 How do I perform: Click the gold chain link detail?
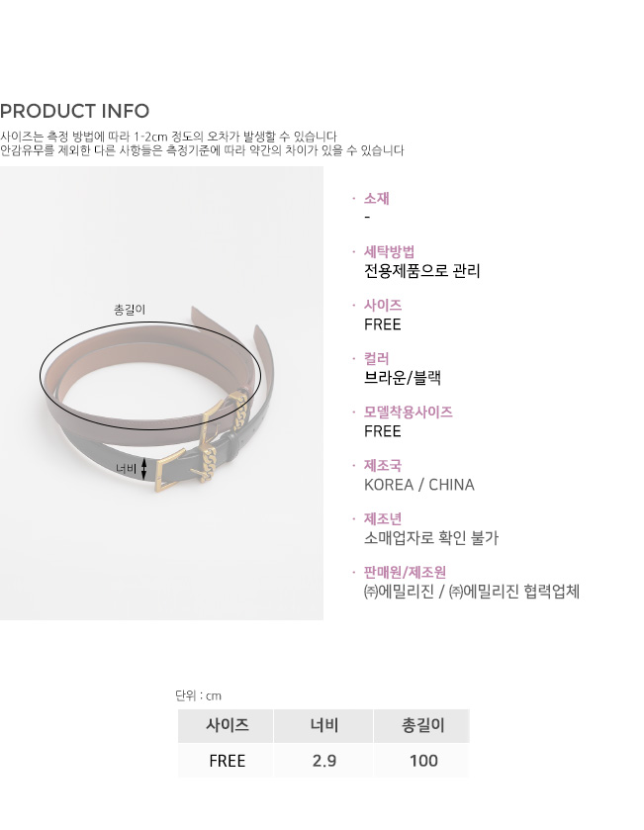(x=209, y=464)
